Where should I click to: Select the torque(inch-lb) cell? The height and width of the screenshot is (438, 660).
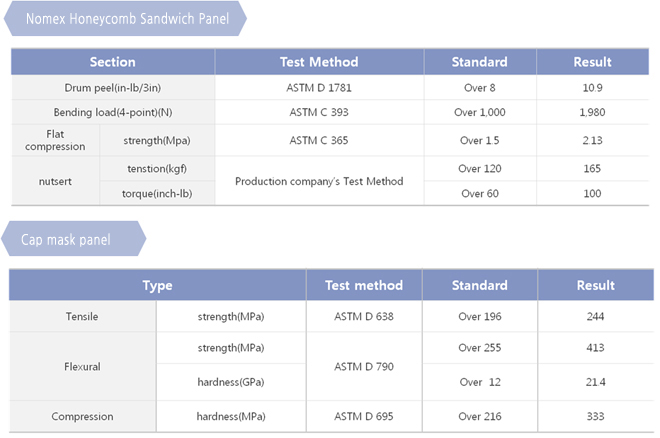coord(157,194)
